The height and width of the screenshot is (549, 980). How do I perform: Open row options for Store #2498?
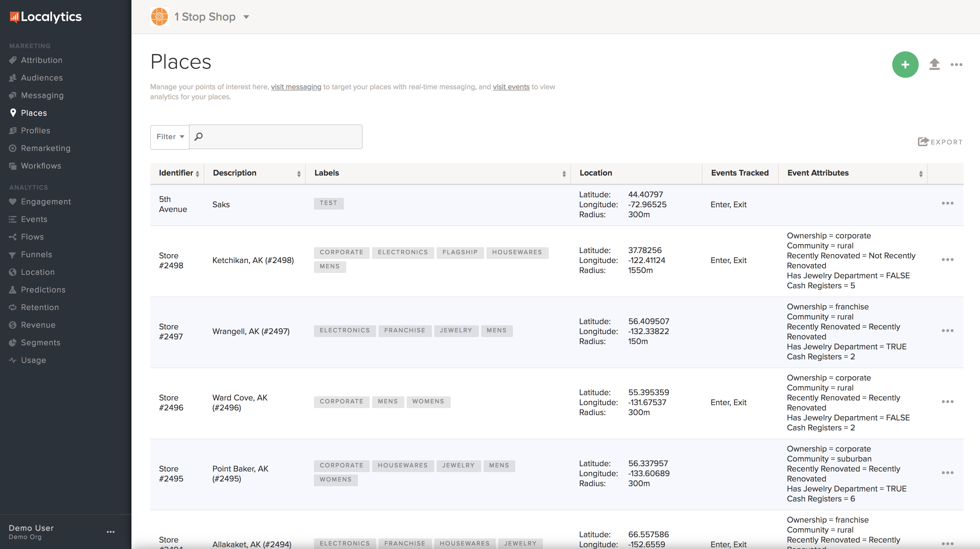tap(947, 260)
